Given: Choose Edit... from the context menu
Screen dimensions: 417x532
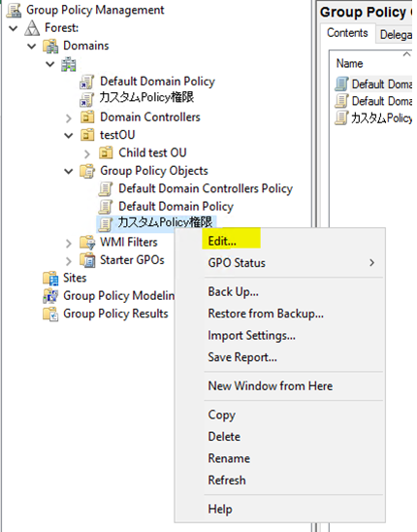Looking at the screenshot, I should [x=280, y=241].
